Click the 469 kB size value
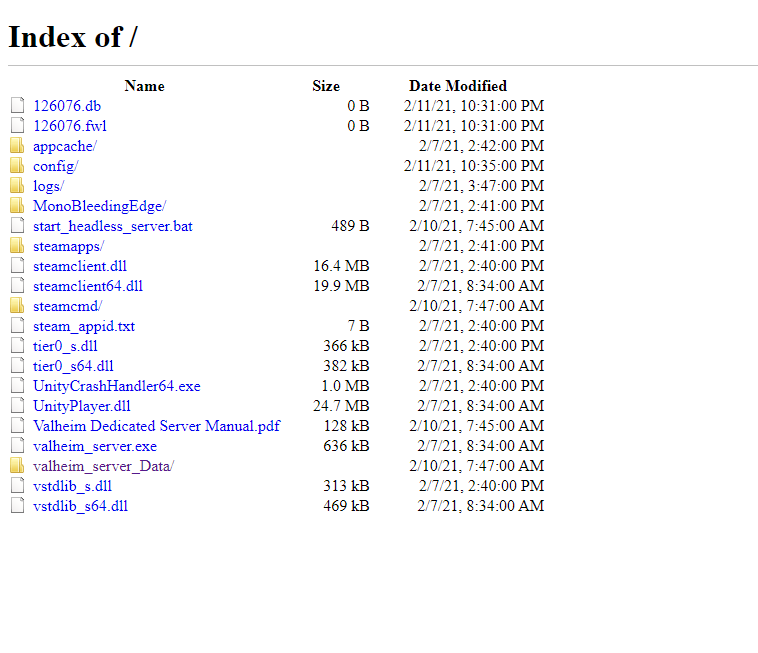Image resolution: width=758 pixels, height=653 pixels. pos(347,506)
